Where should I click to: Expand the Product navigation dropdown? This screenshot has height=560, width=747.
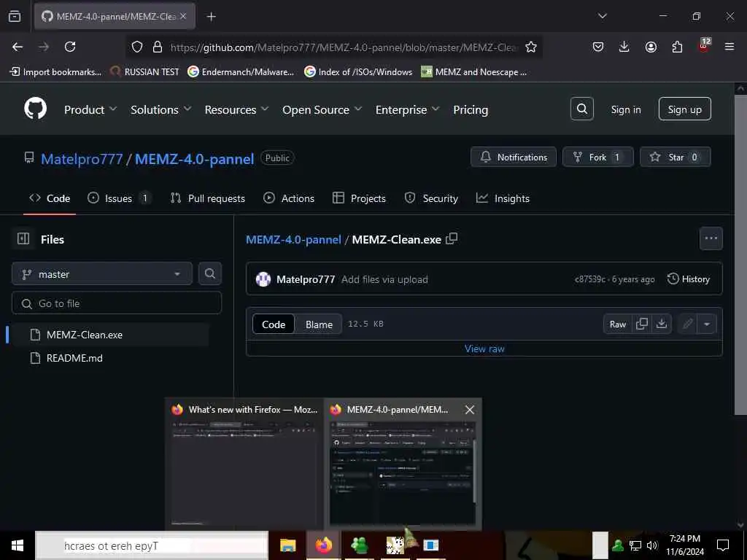(90, 109)
